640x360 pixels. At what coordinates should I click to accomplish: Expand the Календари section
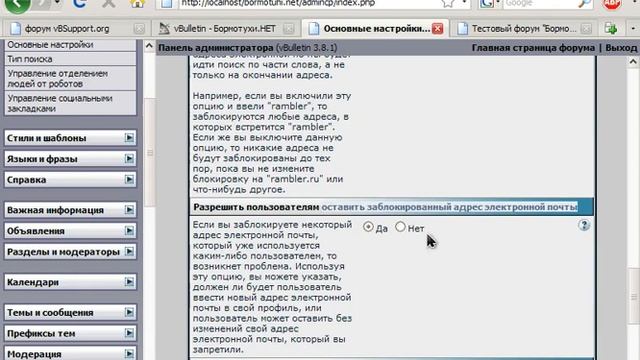[x=129, y=282]
